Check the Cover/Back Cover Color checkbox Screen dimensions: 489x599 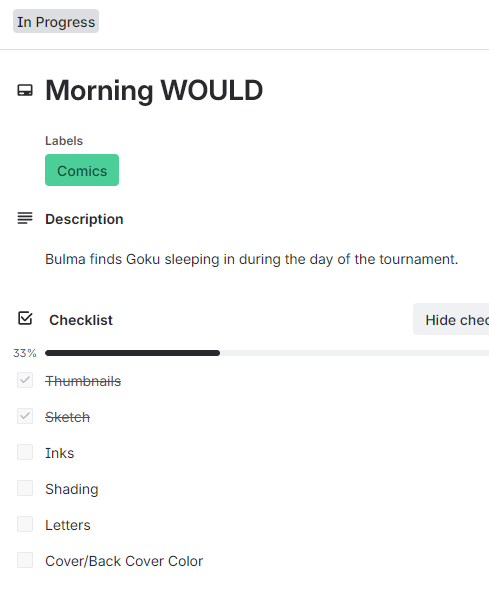(25, 560)
